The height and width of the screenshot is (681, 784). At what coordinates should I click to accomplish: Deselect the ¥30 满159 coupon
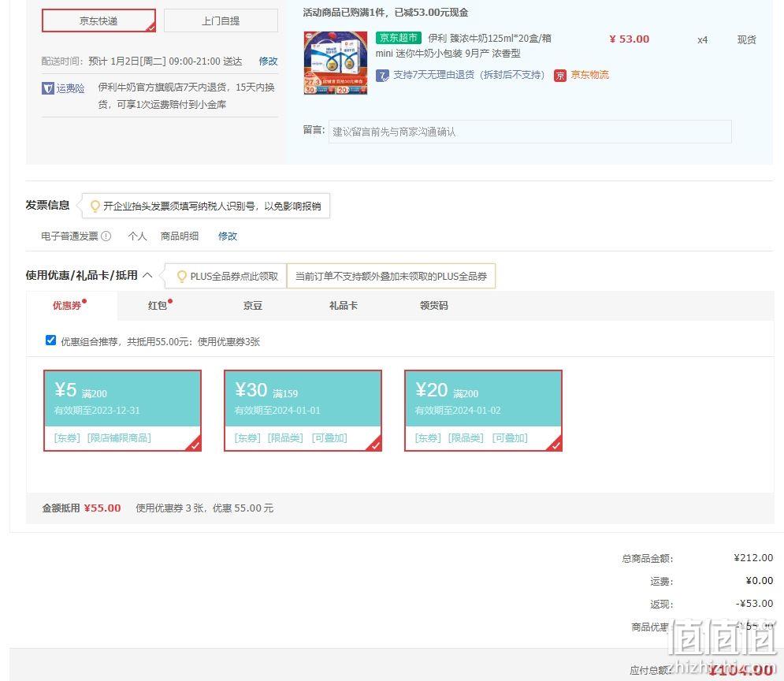pos(303,411)
